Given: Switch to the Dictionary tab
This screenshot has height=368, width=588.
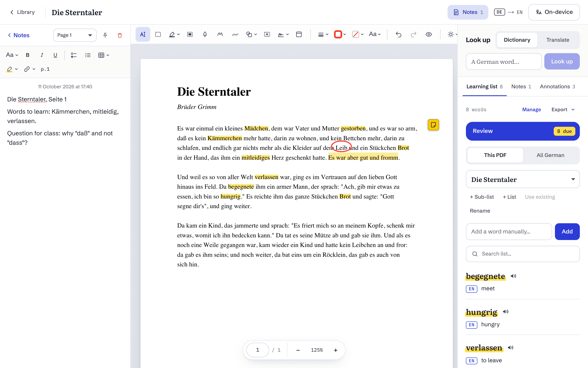Looking at the screenshot, I should pos(517,40).
